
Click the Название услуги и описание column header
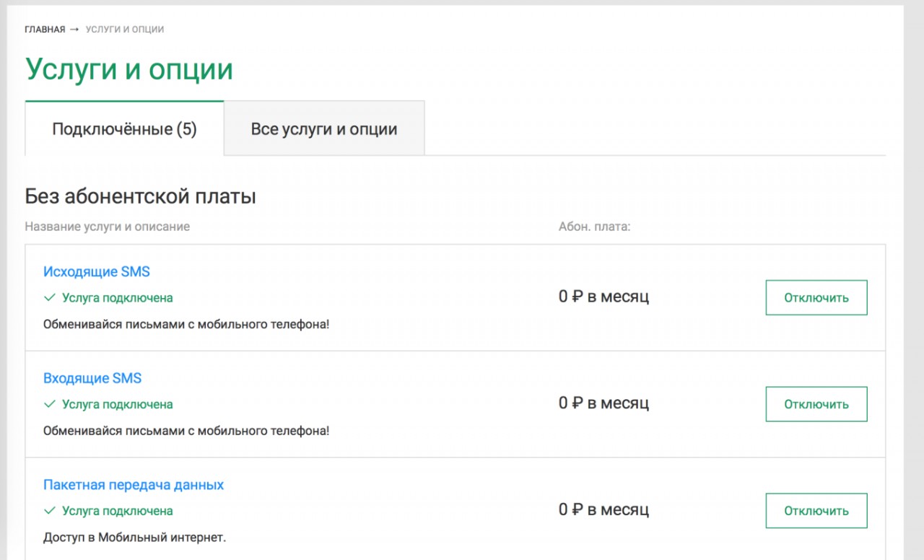(108, 227)
